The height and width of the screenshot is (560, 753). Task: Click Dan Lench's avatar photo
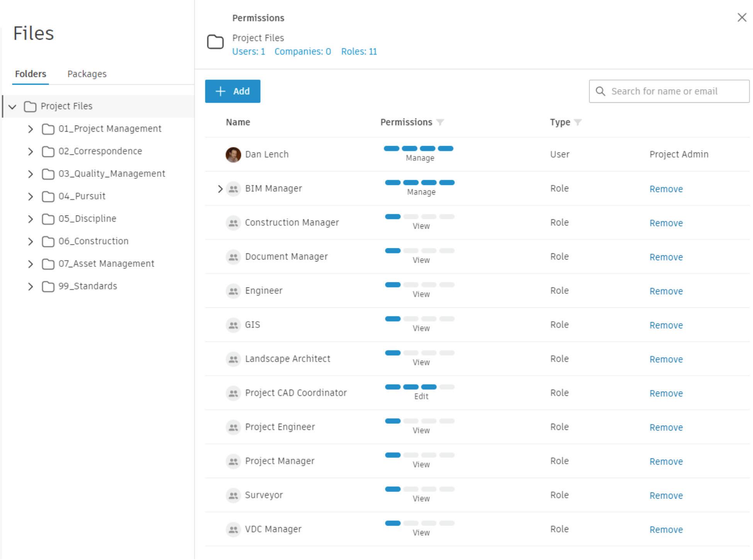click(x=233, y=154)
